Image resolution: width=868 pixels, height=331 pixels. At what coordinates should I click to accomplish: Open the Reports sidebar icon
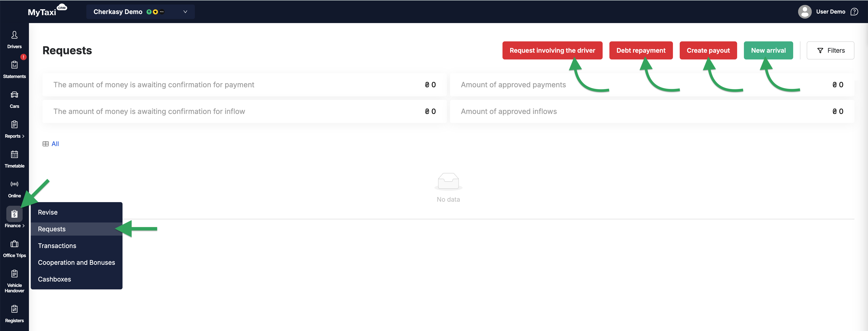coord(14,124)
